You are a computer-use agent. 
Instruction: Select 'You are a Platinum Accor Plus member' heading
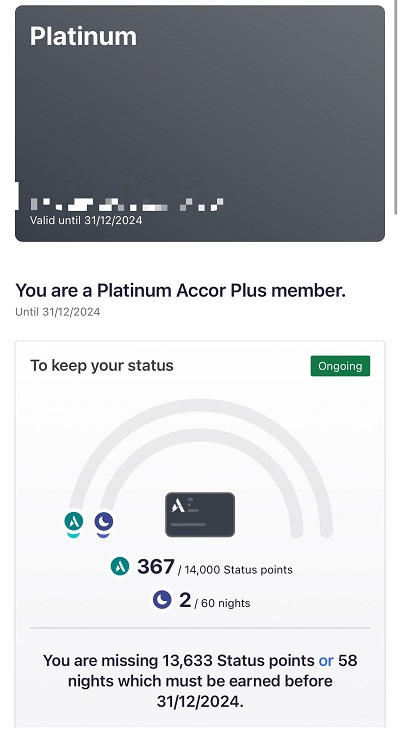(x=180, y=291)
